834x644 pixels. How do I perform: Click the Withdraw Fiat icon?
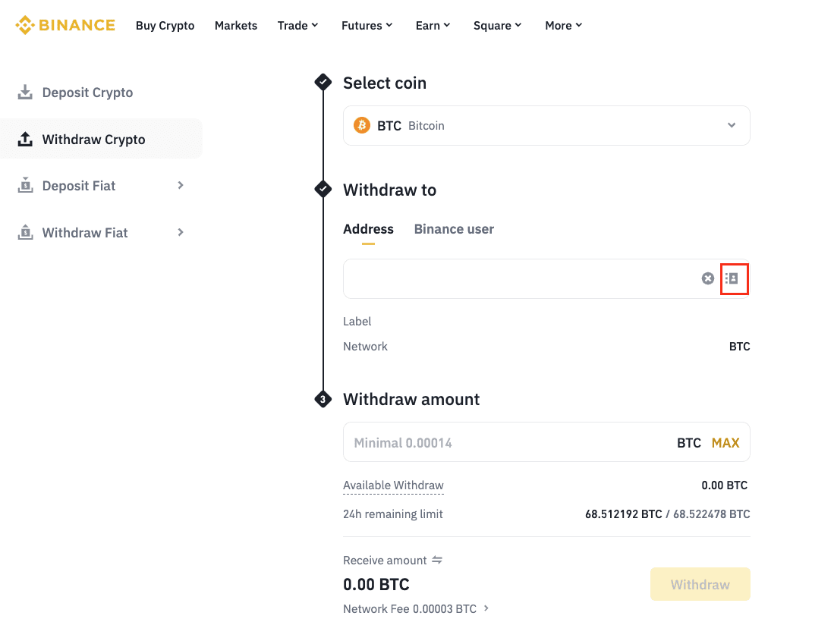point(25,233)
